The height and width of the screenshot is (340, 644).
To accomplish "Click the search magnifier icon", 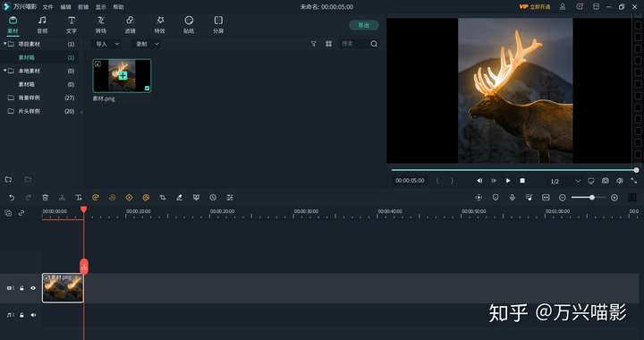I will (x=374, y=44).
